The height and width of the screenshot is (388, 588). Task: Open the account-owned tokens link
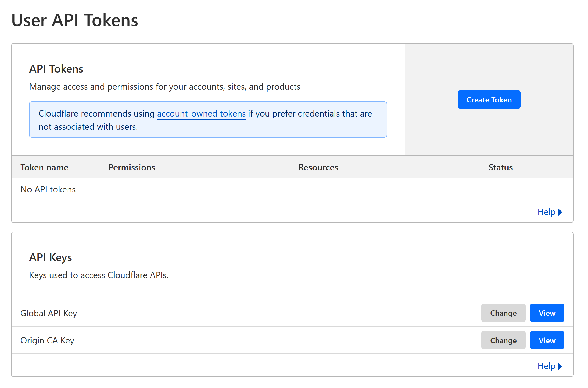(x=201, y=113)
